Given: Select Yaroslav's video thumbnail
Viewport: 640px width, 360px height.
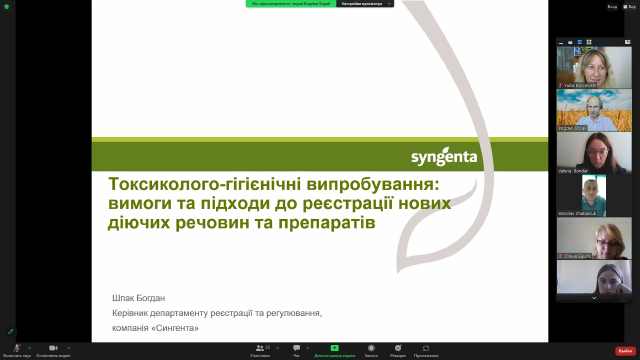Looking at the screenshot, I should coord(594,196).
